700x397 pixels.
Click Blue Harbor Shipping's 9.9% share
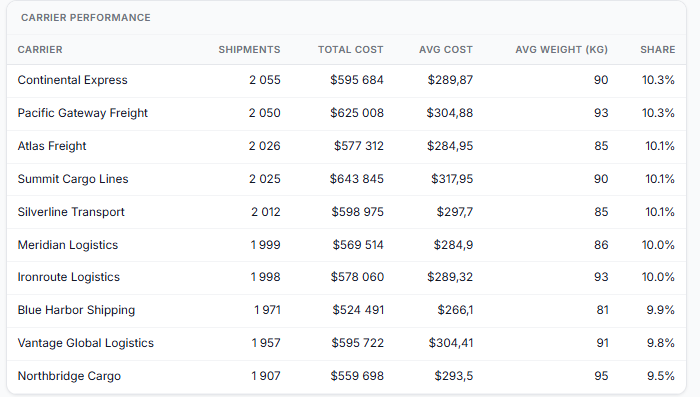point(661,310)
